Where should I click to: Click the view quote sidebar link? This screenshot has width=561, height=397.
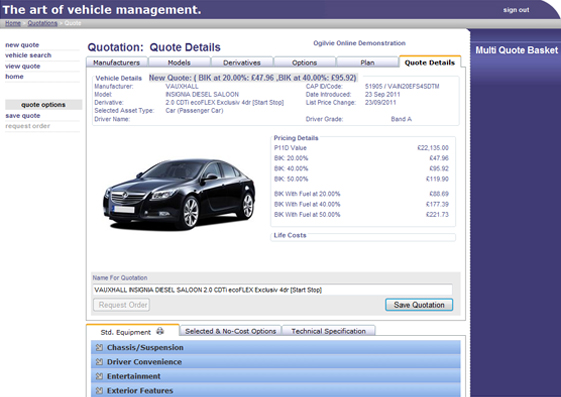[23, 66]
